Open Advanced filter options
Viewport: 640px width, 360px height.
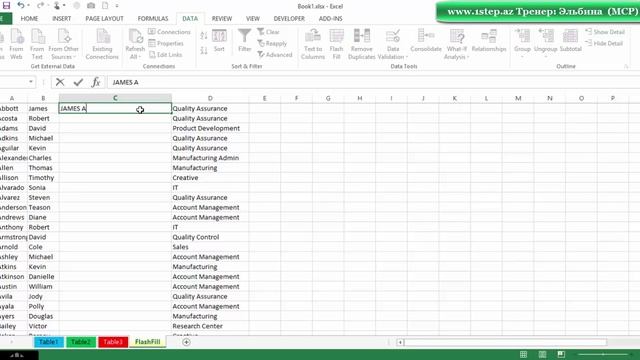point(275,55)
